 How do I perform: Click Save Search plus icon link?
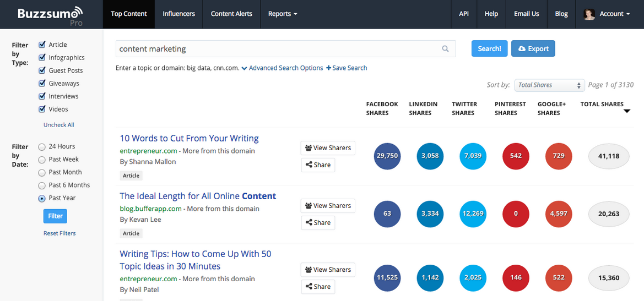tap(347, 68)
